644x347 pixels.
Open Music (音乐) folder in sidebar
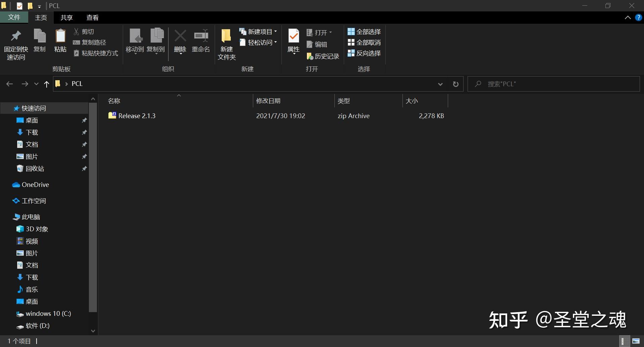tap(44, 289)
